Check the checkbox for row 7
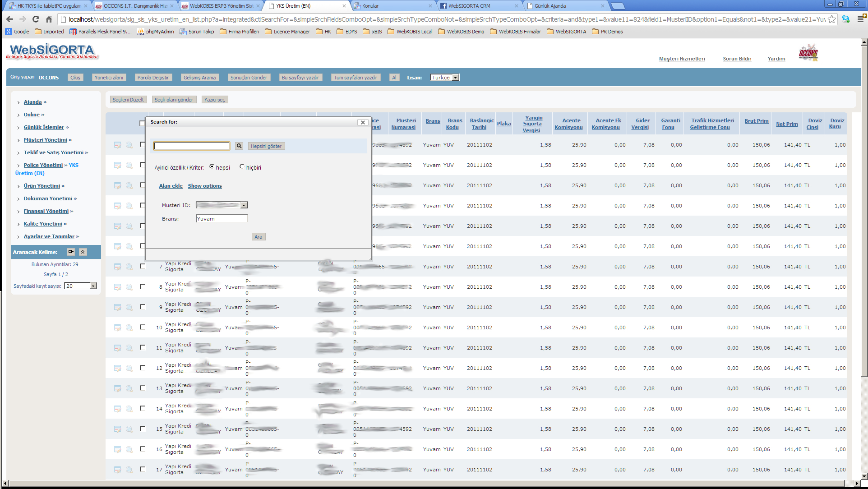Viewport: 868px width, 489px height. pos(143,266)
